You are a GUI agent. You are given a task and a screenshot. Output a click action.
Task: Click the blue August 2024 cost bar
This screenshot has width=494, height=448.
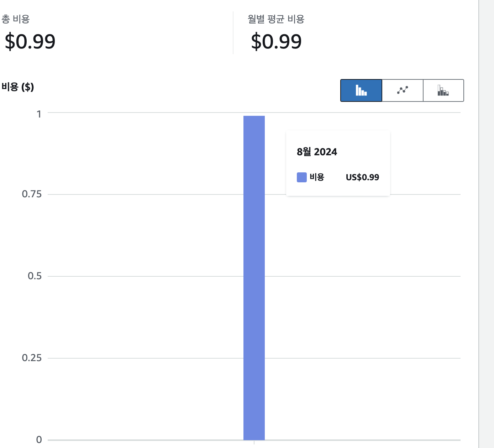[x=254, y=278]
